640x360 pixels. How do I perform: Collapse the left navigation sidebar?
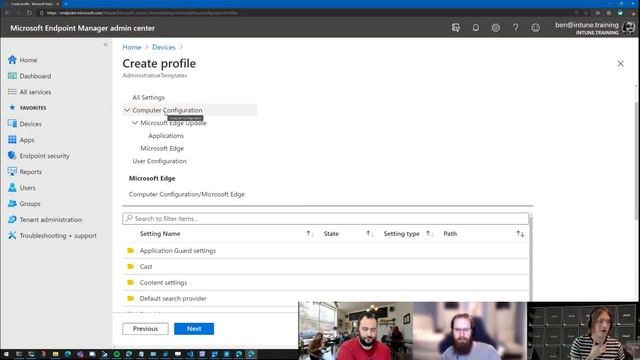pyautogui.click(x=106, y=44)
